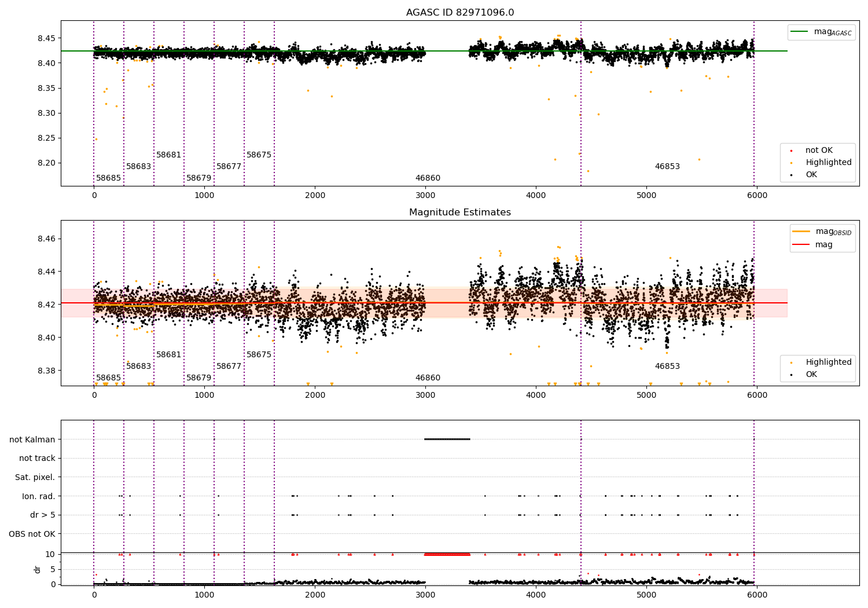Click the rotated 'dr' axis label

click(x=38, y=569)
